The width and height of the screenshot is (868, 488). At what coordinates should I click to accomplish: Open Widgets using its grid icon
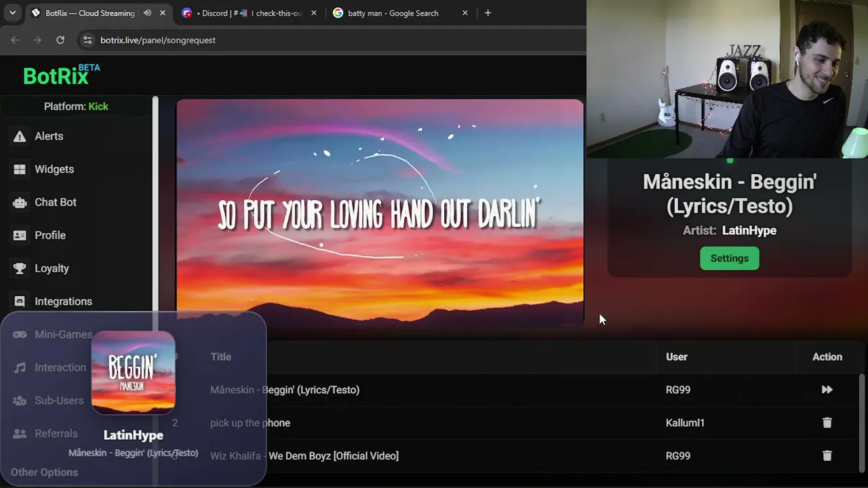pyautogui.click(x=20, y=169)
